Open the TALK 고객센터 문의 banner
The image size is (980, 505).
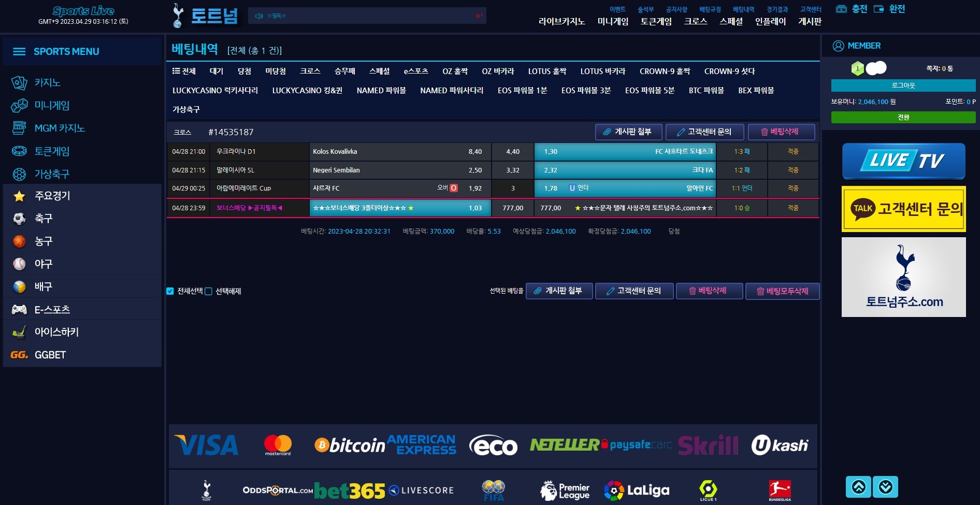point(904,209)
